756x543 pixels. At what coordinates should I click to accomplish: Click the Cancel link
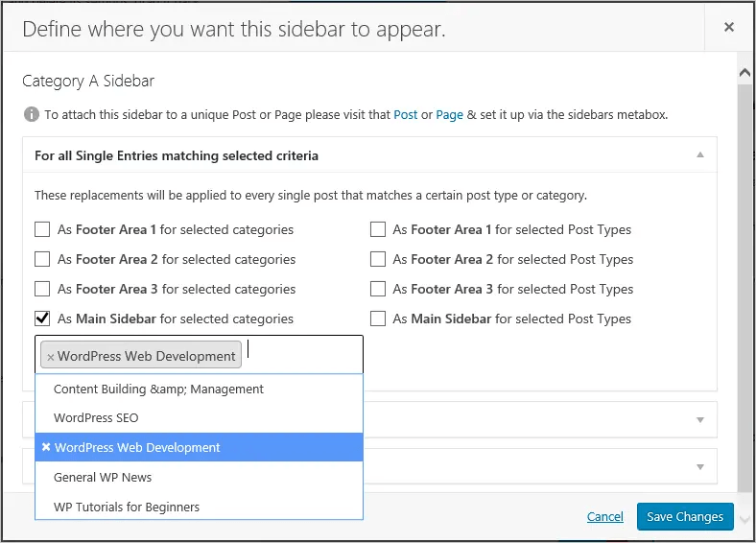click(x=604, y=516)
